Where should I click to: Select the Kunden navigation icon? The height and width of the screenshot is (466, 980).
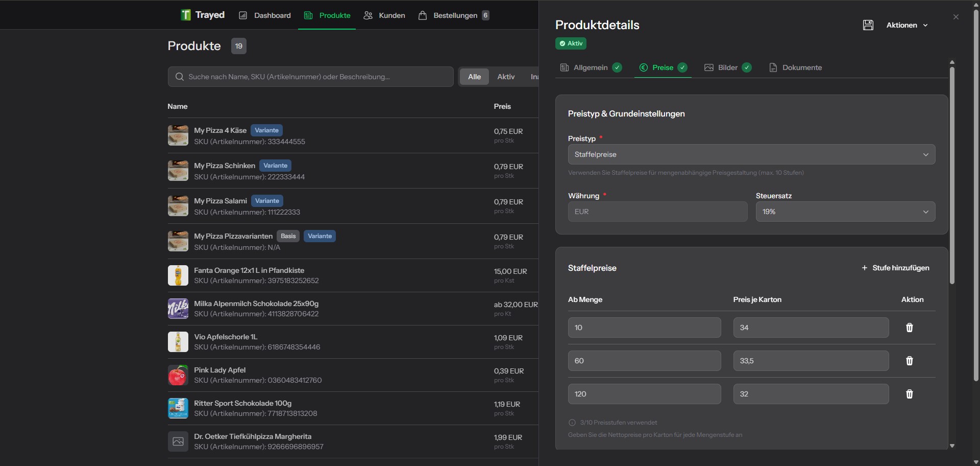click(x=367, y=15)
